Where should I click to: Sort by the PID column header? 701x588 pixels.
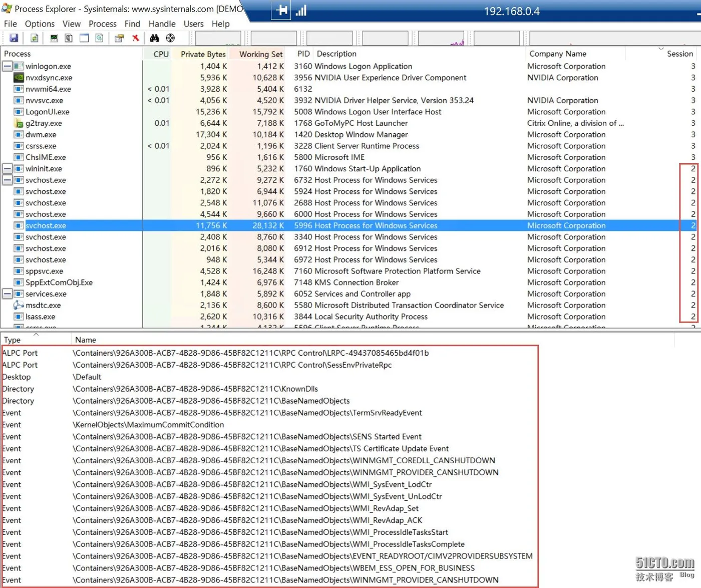(x=303, y=54)
